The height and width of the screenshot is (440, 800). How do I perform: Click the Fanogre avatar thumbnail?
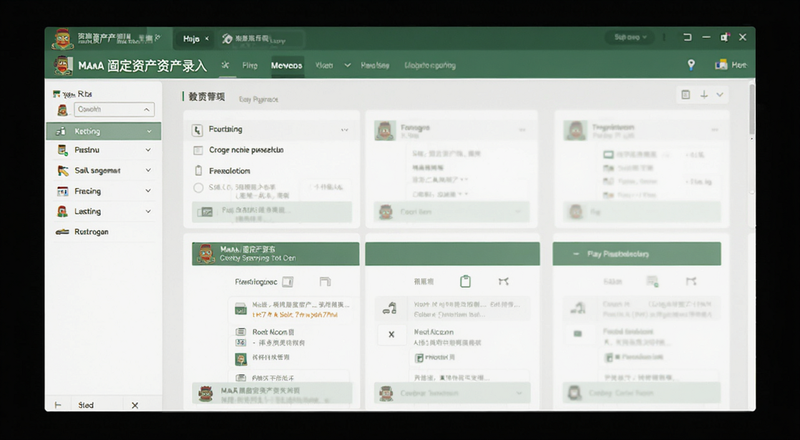click(385, 131)
